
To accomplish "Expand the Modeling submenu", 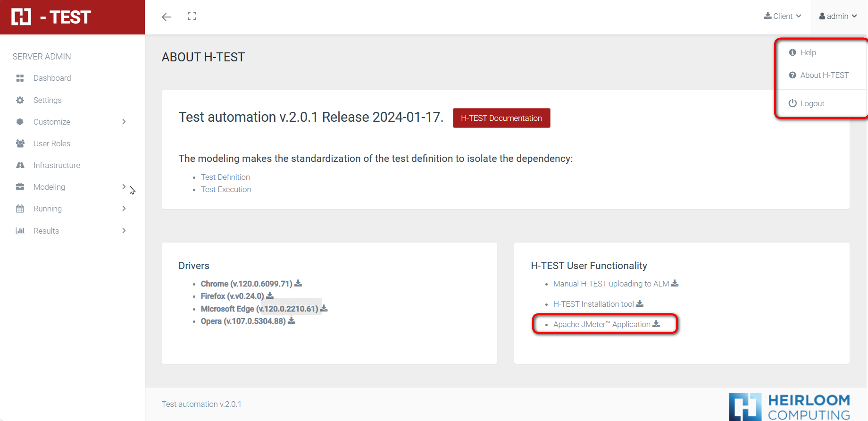I will coord(124,187).
